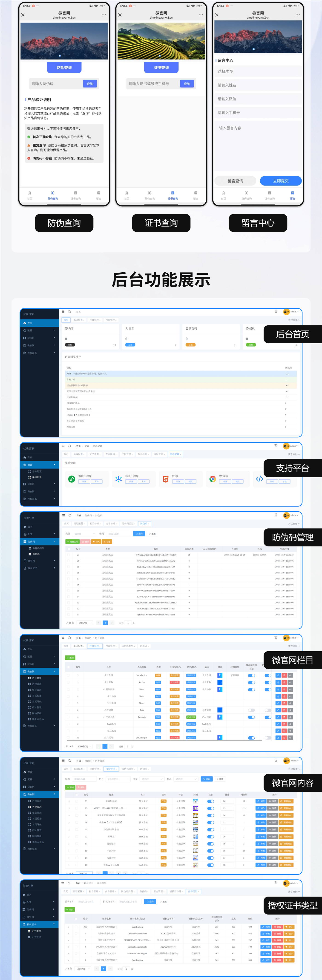Select 防伪码类型 in the 防伪码 sidebar submenu
The height and width of the screenshot is (980, 322).
pos(38,548)
